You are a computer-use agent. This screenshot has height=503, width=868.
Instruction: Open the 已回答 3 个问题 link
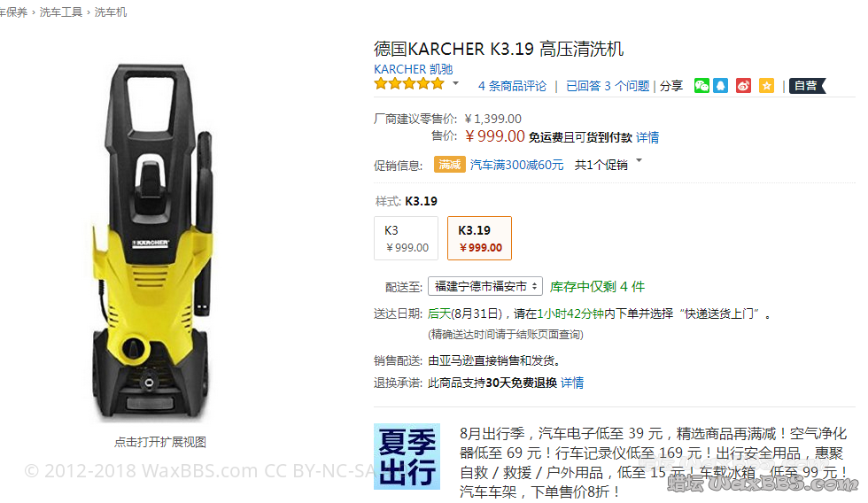tap(608, 86)
